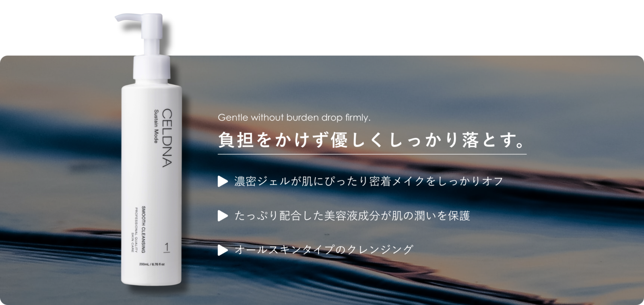Click the CELDNA cleansing bottle image

tap(151, 150)
